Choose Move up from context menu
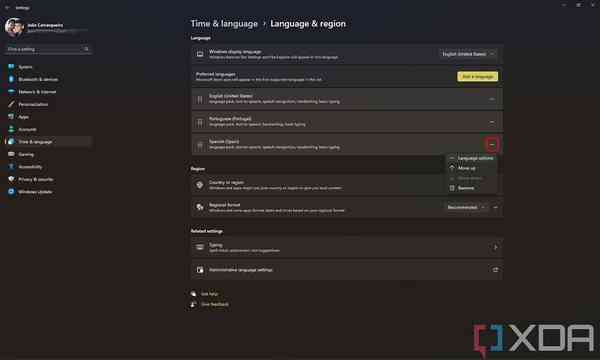The height and width of the screenshot is (360, 600). (472, 168)
